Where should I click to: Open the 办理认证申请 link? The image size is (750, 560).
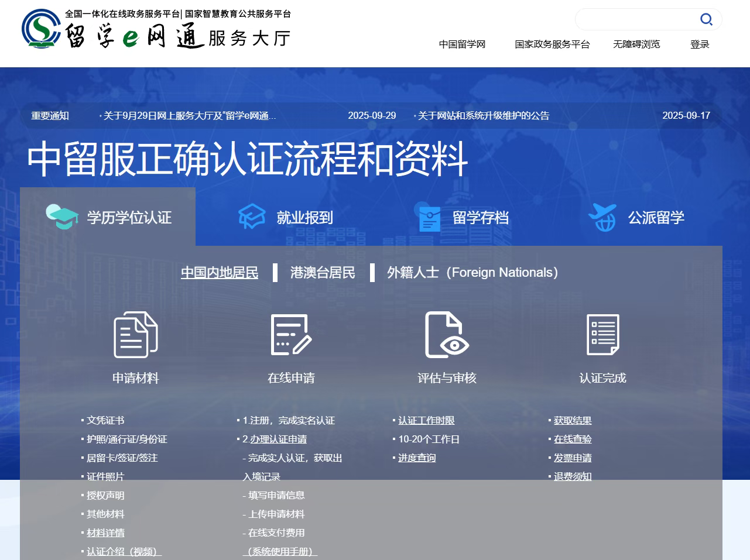coord(278,439)
